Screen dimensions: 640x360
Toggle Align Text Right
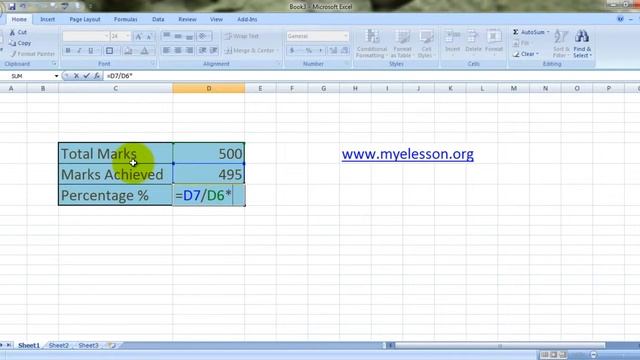click(x=189, y=51)
